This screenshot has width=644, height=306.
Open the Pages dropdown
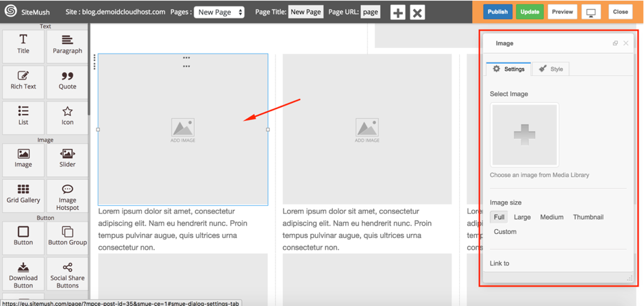[x=219, y=12]
